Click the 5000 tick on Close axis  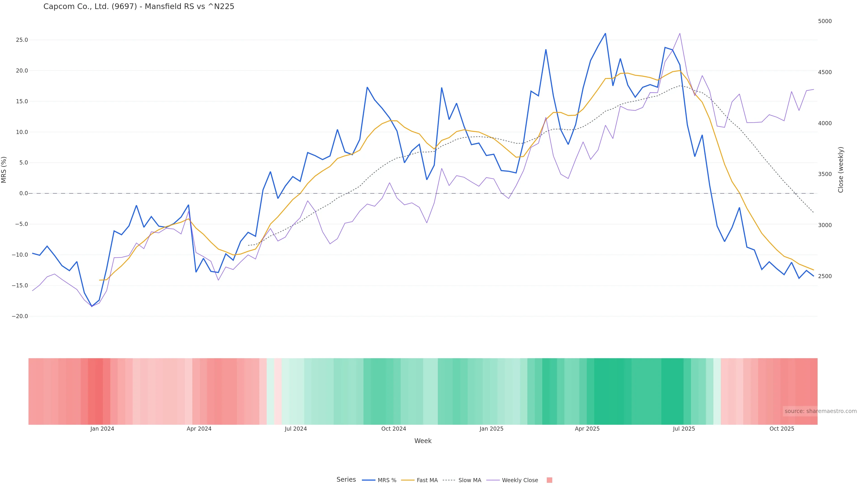[825, 21]
